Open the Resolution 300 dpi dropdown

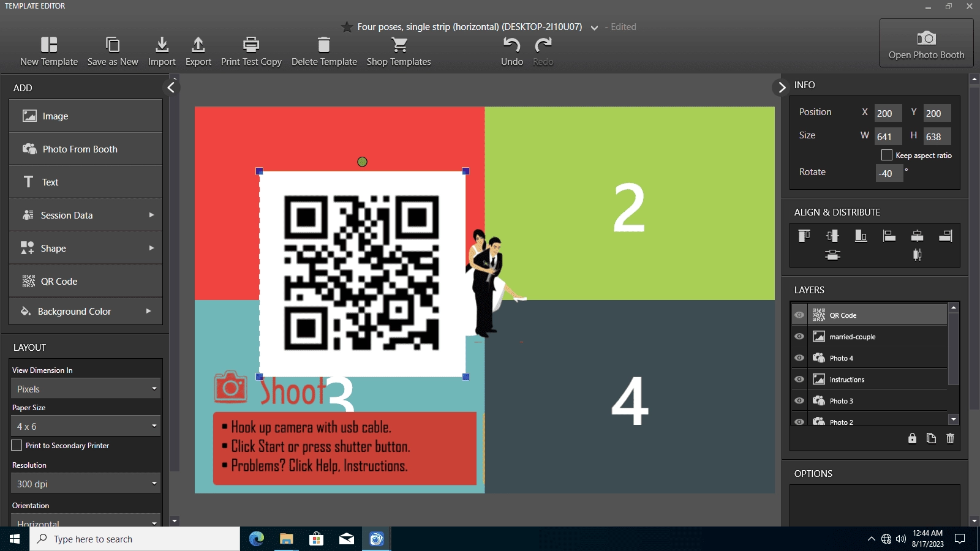click(x=86, y=484)
